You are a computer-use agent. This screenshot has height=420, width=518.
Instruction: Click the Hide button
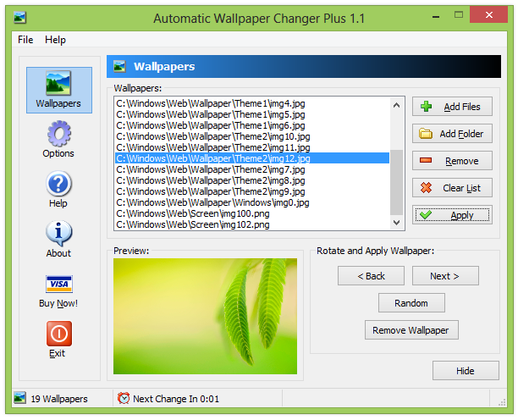[466, 370]
